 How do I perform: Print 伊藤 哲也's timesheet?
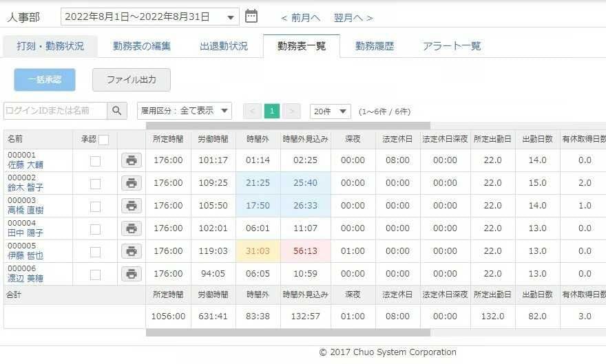click(132, 251)
